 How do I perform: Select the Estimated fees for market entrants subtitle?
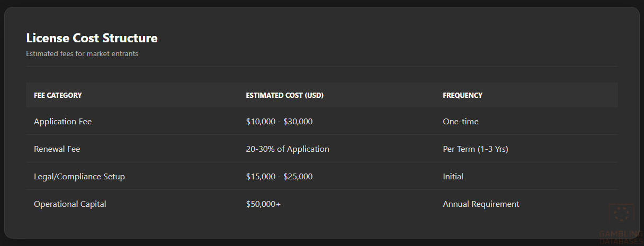(82, 53)
